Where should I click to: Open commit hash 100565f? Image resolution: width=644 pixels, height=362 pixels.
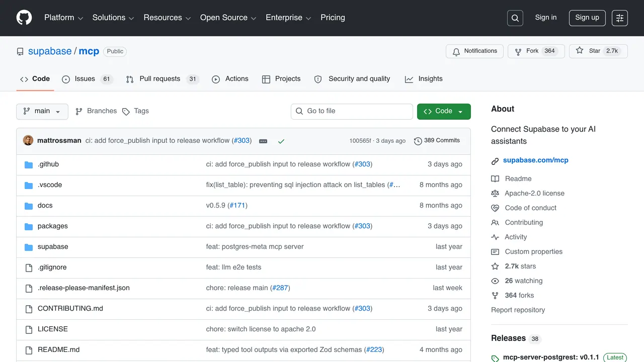(360, 141)
